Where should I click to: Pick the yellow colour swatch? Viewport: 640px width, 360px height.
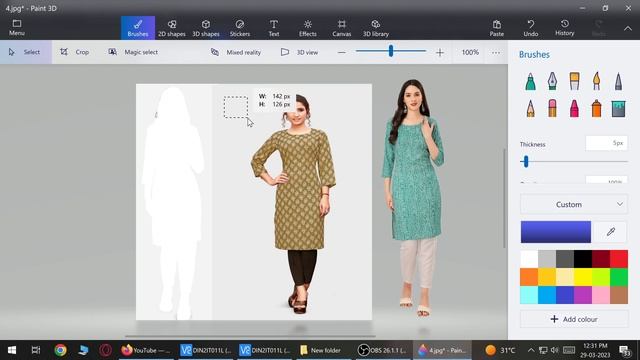583,277
